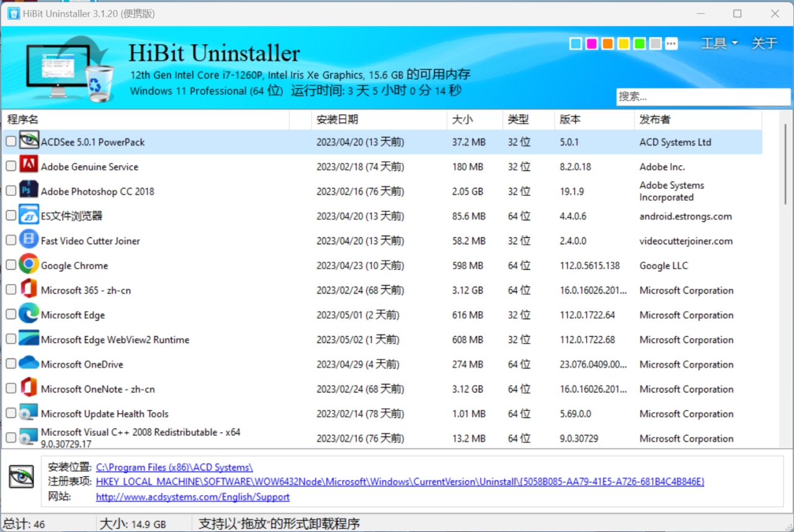This screenshot has height=532, width=794.
Task: Click the ES文件浏览器 program icon
Action: (x=29, y=215)
